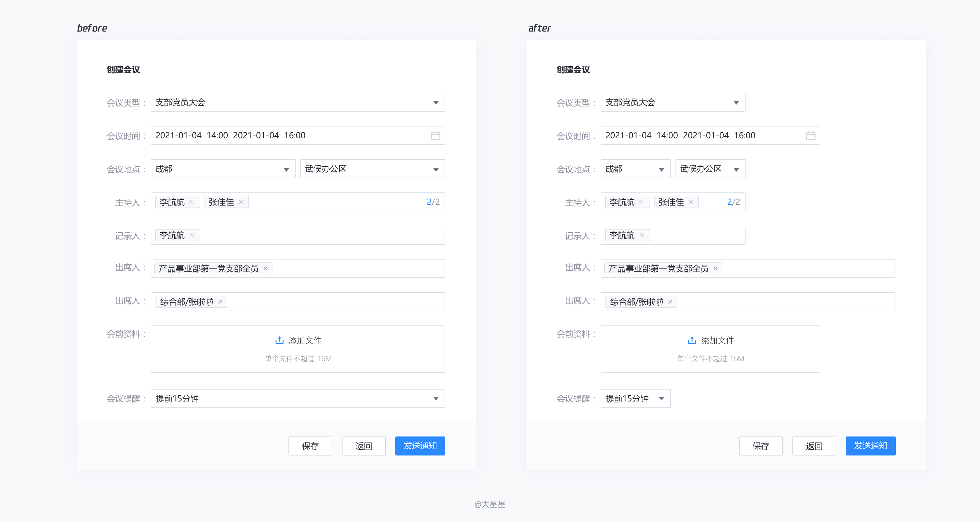Remove 张佳佳 tag from 主持人 in before panel
This screenshot has width=980, height=522.
tap(241, 202)
